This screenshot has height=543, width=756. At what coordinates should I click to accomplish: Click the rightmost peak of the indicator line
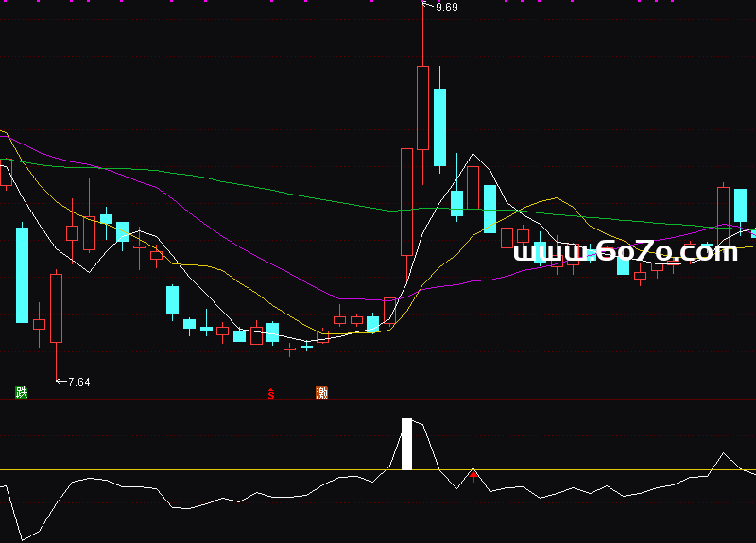point(724,454)
